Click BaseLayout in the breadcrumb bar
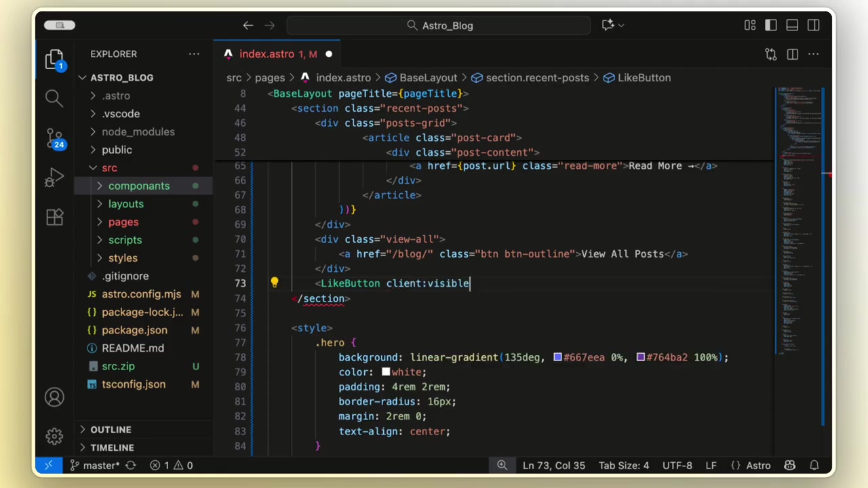The image size is (868, 488). (x=428, y=77)
